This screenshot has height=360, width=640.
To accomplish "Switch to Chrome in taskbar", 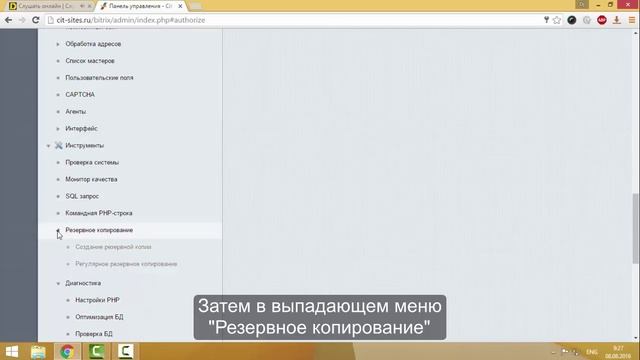I will 67,351.
